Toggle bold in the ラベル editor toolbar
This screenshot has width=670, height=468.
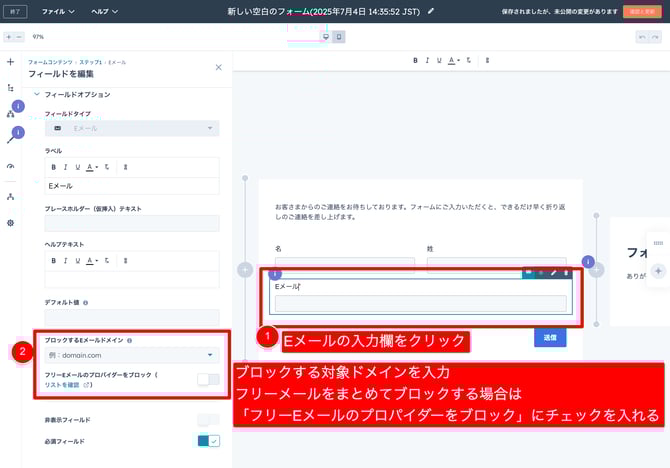[x=53, y=167]
